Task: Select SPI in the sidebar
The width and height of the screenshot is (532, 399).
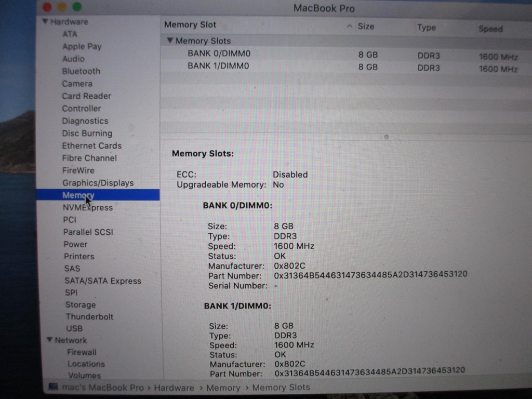Action: (x=71, y=292)
